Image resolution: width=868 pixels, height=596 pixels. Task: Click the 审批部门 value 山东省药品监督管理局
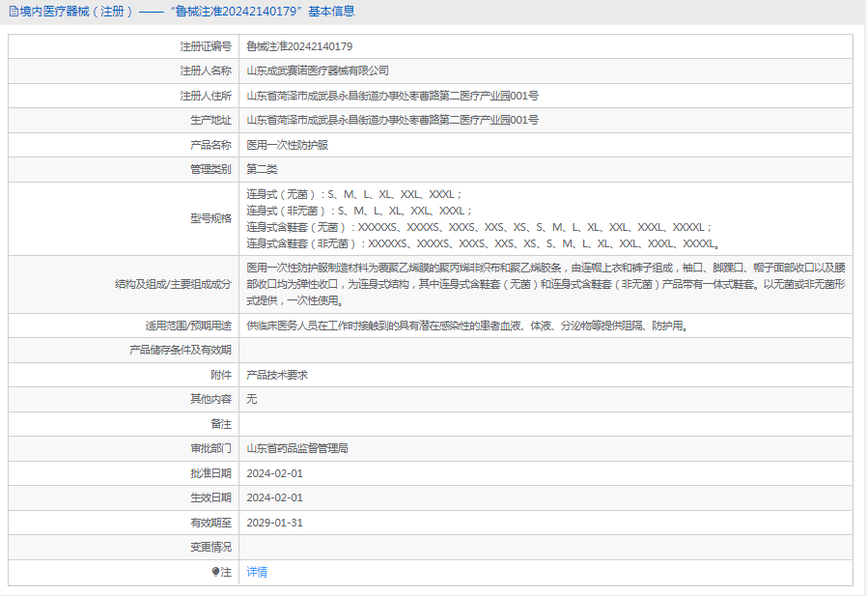click(297, 448)
